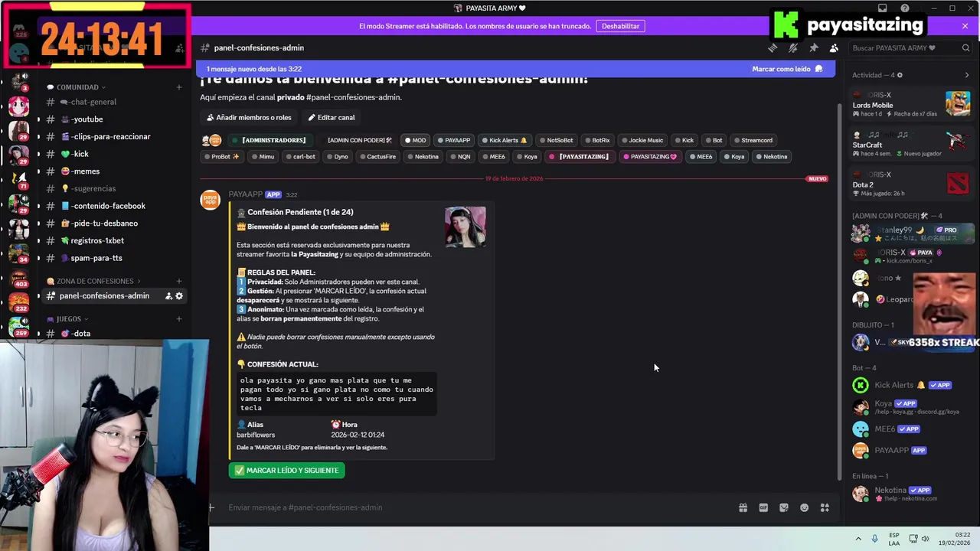This screenshot has width=980, height=551.
Task: Focus the Buscar PAYASITA ARMY search box
Action: click(910, 47)
